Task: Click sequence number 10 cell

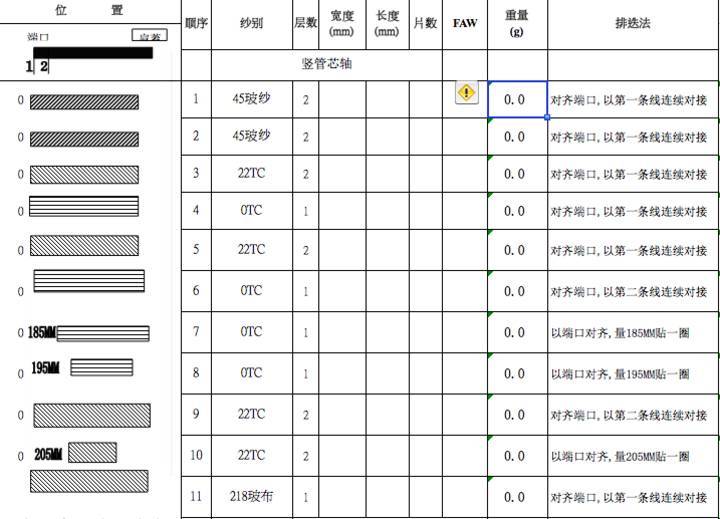Action: [x=197, y=456]
